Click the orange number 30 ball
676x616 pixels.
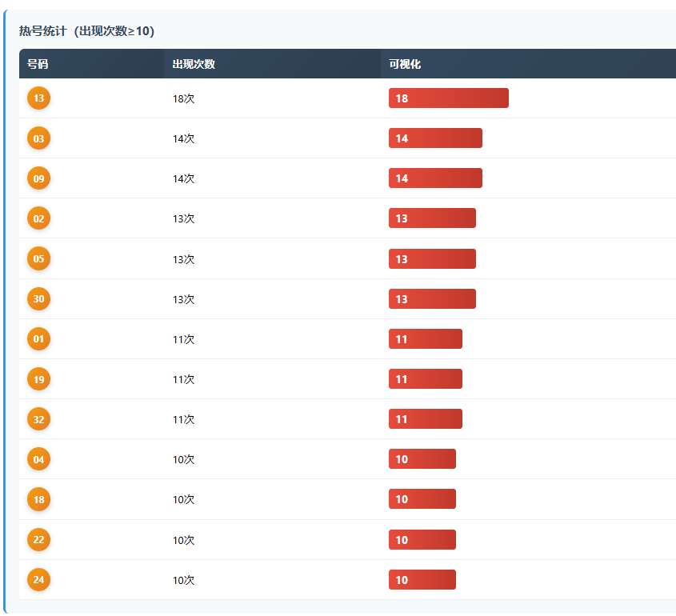pyautogui.click(x=38, y=299)
